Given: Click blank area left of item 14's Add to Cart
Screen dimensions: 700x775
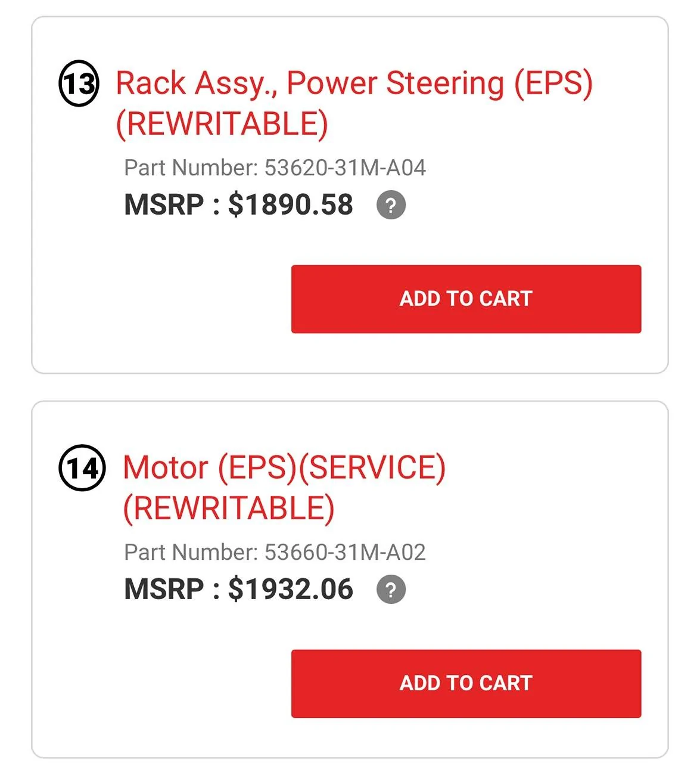Looking at the screenshot, I should [x=161, y=684].
